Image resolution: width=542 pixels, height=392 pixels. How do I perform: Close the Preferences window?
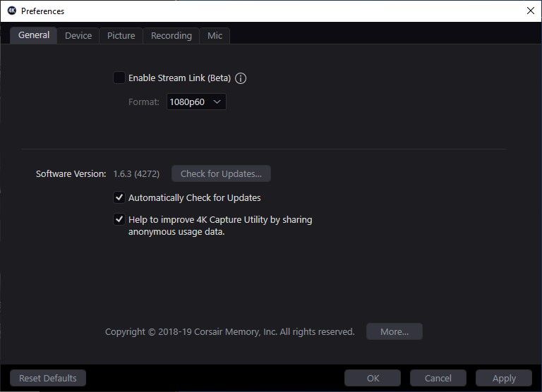(531, 11)
